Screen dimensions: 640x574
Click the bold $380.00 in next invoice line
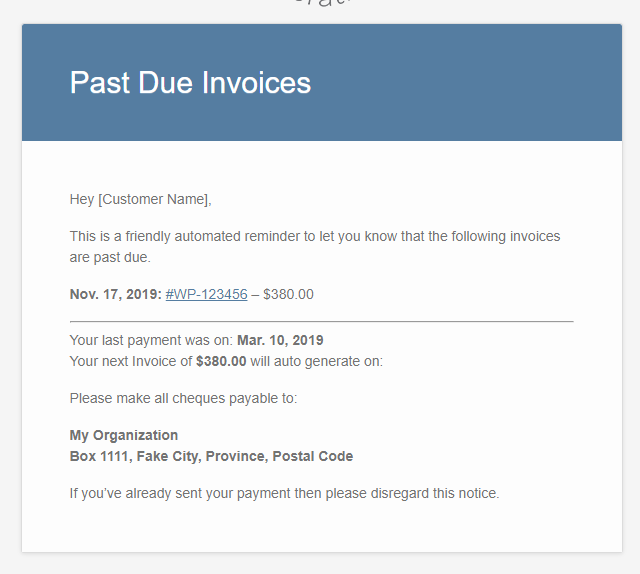click(221, 361)
